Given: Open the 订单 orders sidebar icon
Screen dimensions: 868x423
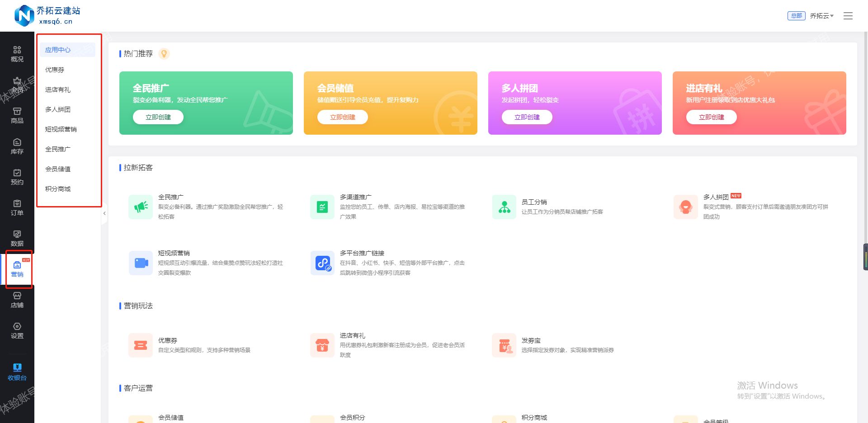Looking at the screenshot, I should (x=17, y=207).
